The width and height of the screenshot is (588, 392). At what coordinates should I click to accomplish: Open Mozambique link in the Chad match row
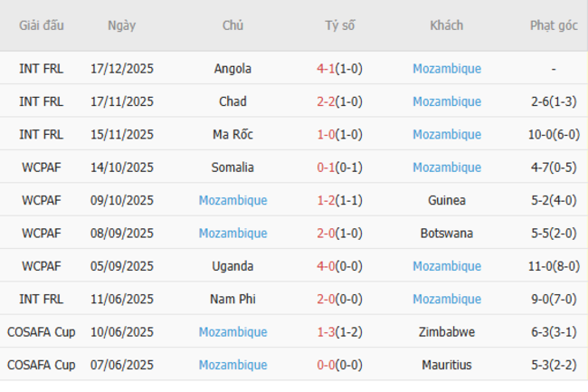[x=446, y=101]
